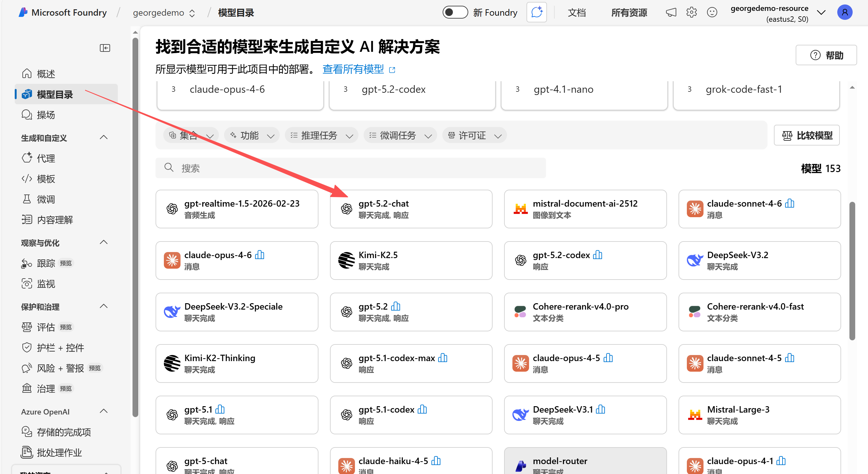The width and height of the screenshot is (868, 474).
Task: Open 微调 in the sidebar
Action: [46, 199]
